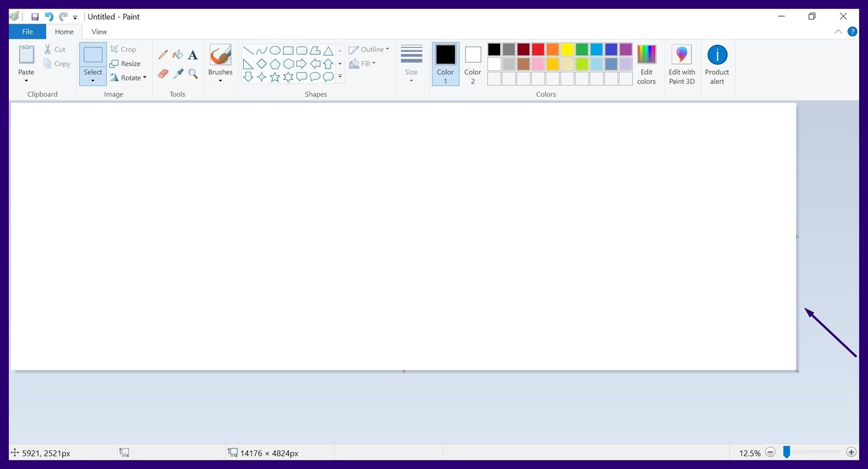Switch to the View tab
868x469 pixels.
[99, 31]
